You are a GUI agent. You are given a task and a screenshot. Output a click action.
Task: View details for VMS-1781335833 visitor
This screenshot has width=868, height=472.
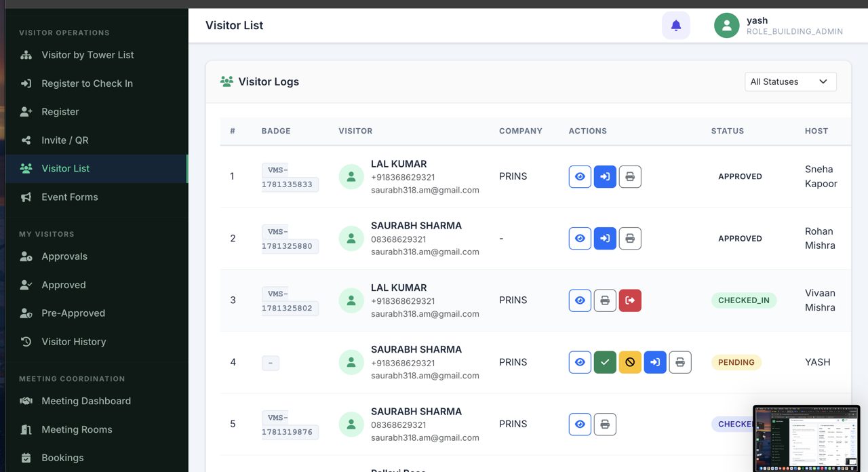(x=580, y=176)
